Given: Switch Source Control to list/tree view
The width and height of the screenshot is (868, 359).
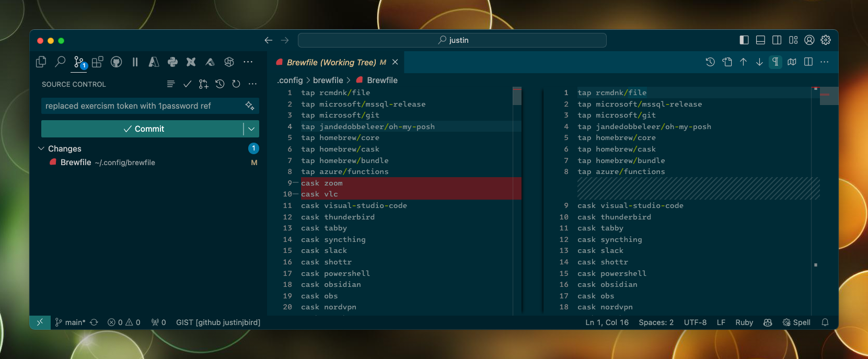Looking at the screenshot, I should coord(171,84).
